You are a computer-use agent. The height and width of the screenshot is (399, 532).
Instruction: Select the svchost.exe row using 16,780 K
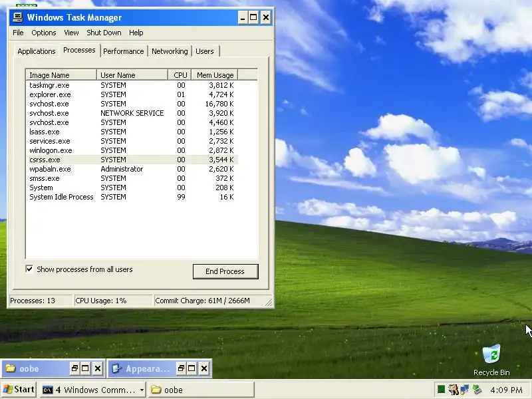[132, 104]
